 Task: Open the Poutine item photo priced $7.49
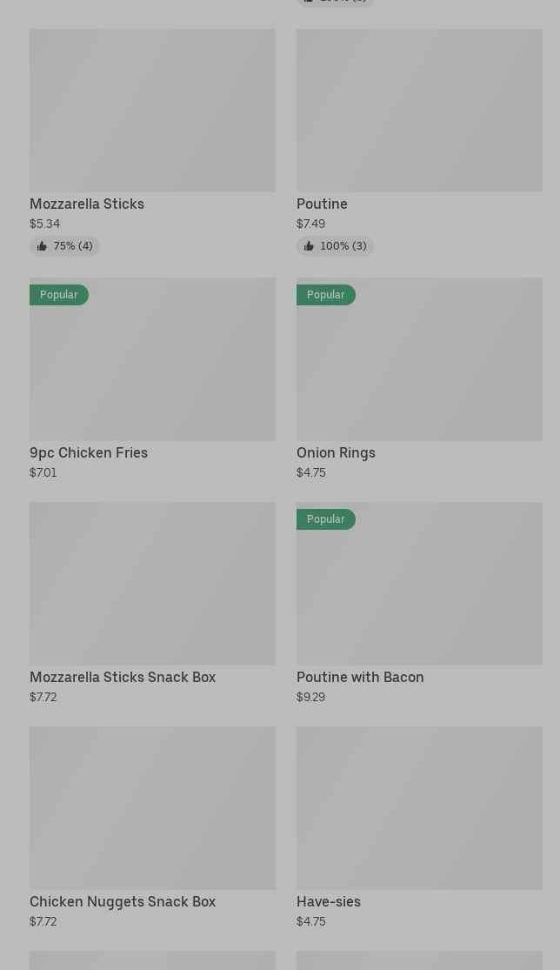(x=419, y=110)
